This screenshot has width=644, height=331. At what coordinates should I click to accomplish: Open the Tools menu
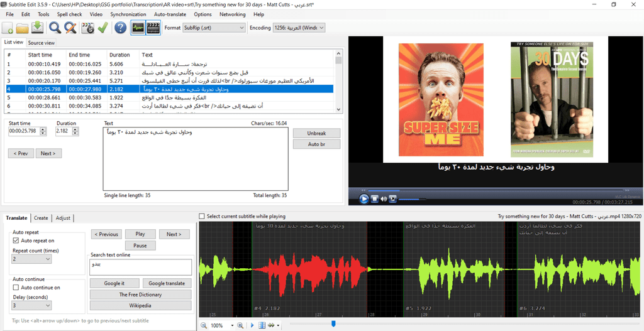pos(43,14)
